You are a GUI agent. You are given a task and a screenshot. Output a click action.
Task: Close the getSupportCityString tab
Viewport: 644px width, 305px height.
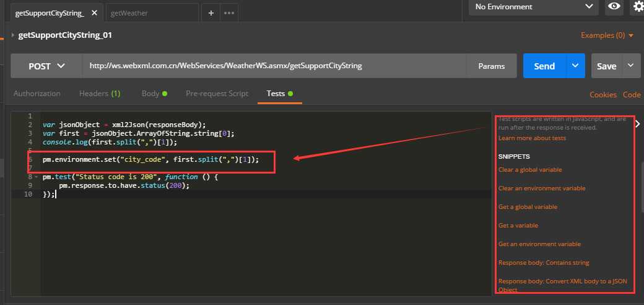pyautogui.click(x=95, y=13)
